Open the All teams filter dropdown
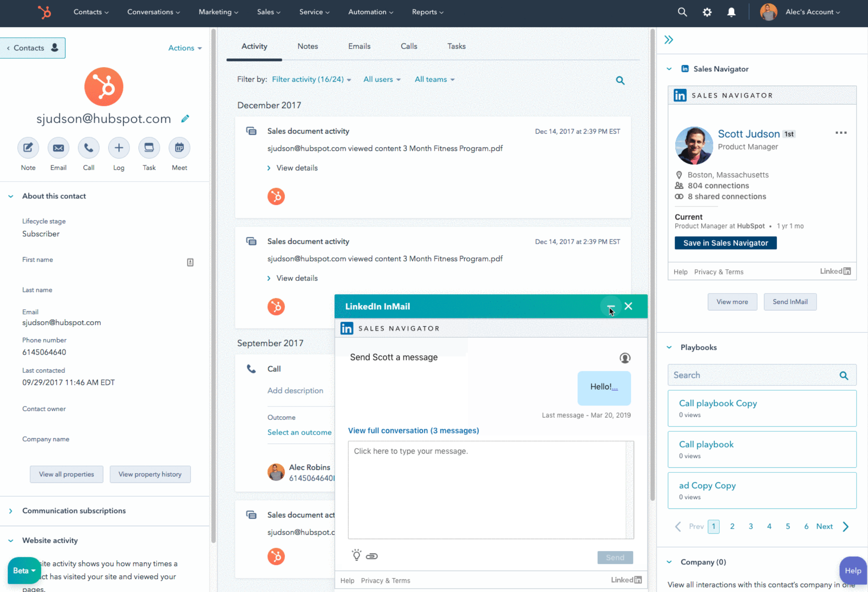Image resolution: width=868 pixels, height=592 pixels. pyautogui.click(x=434, y=79)
